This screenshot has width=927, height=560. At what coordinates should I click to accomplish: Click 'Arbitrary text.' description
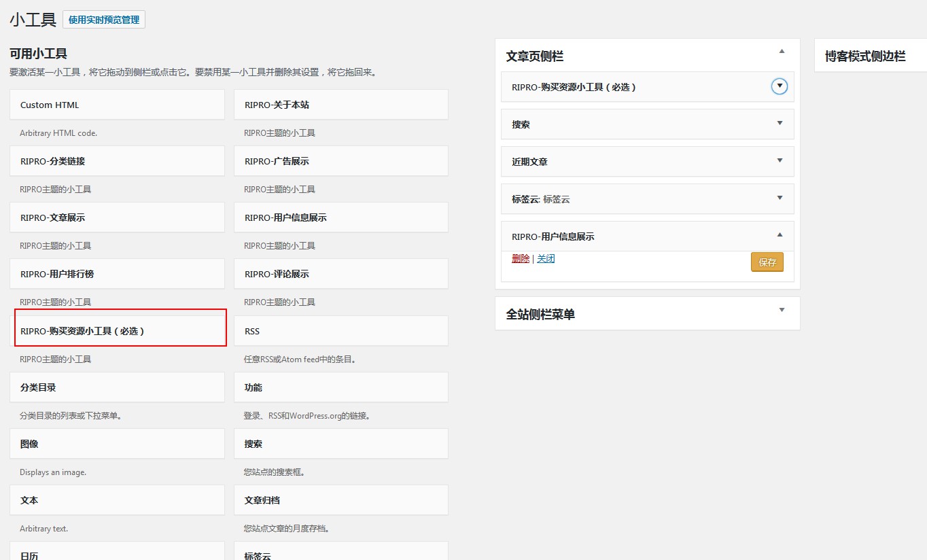tap(44, 529)
